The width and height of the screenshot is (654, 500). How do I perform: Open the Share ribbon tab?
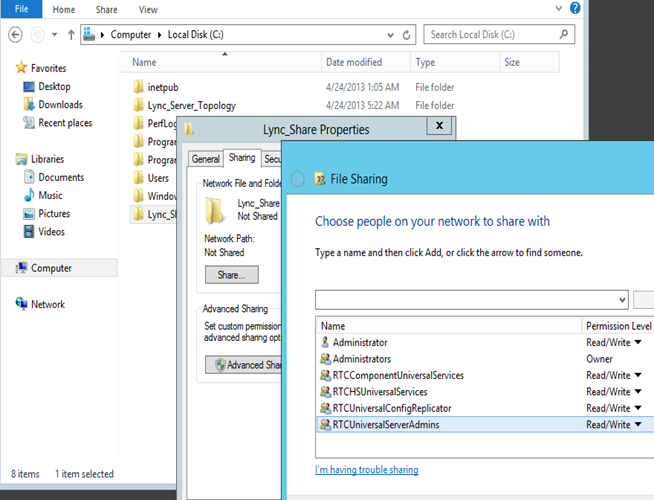click(x=106, y=9)
